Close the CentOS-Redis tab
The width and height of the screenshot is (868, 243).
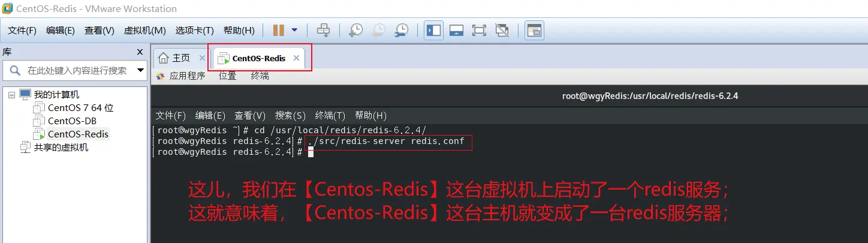tap(297, 58)
